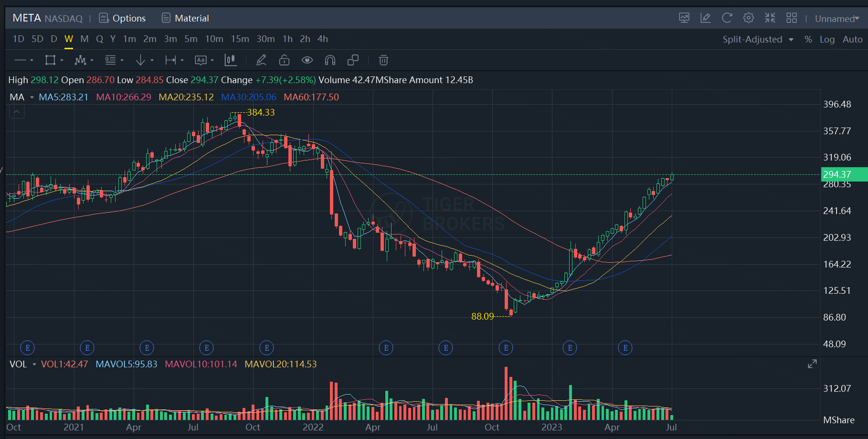
Task: Open the Material button
Action: coord(185,18)
